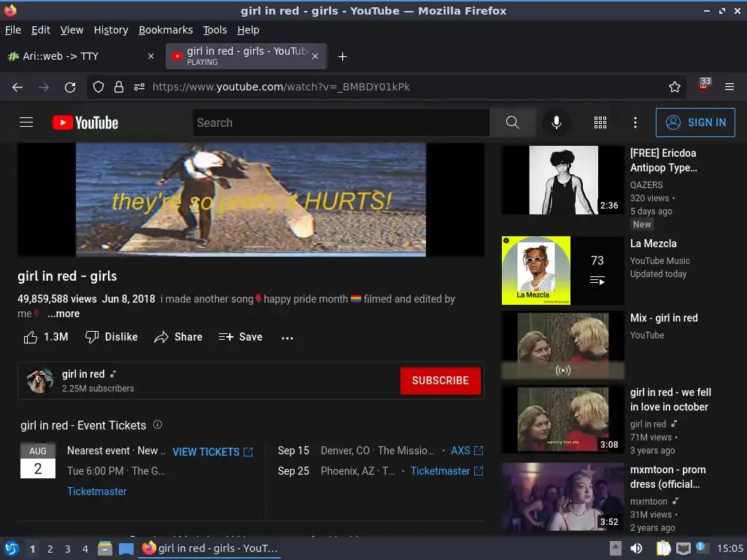This screenshot has height=560, width=747.
Task: Click the Dislike thumbs down button
Action: [x=112, y=337]
